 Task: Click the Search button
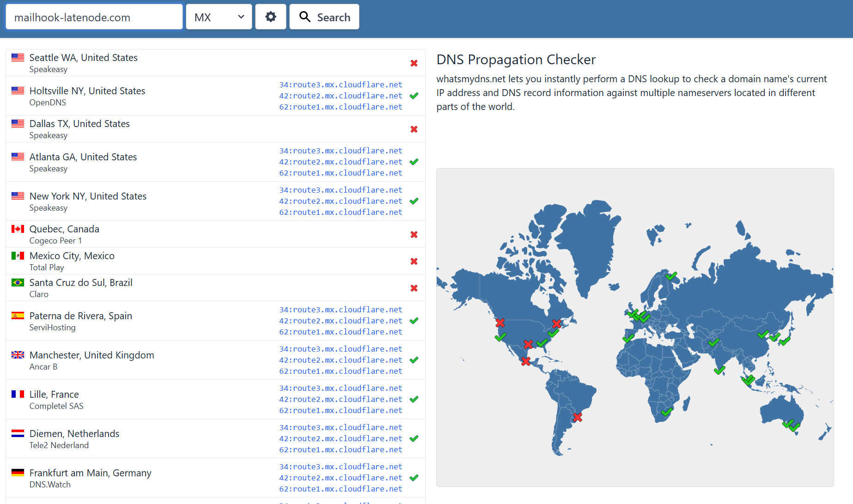[324, 17]
